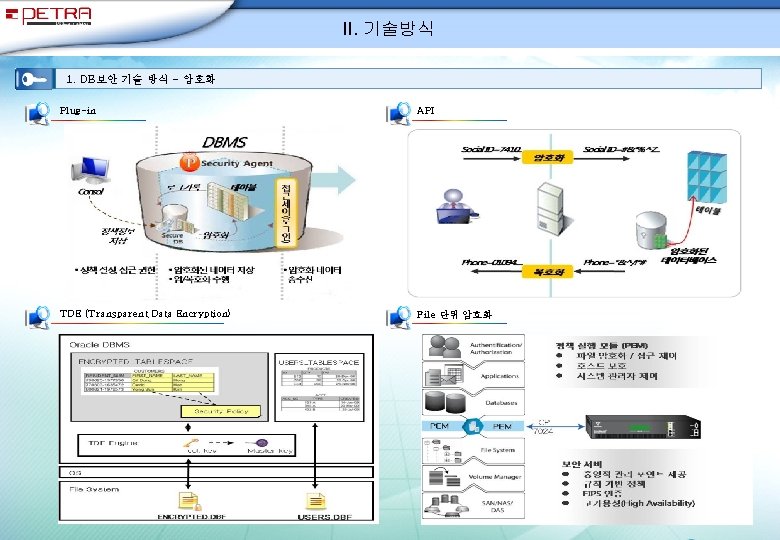Click the yellow Security Policy box
Screen dimensions: 780x540
tap(220, 411)
